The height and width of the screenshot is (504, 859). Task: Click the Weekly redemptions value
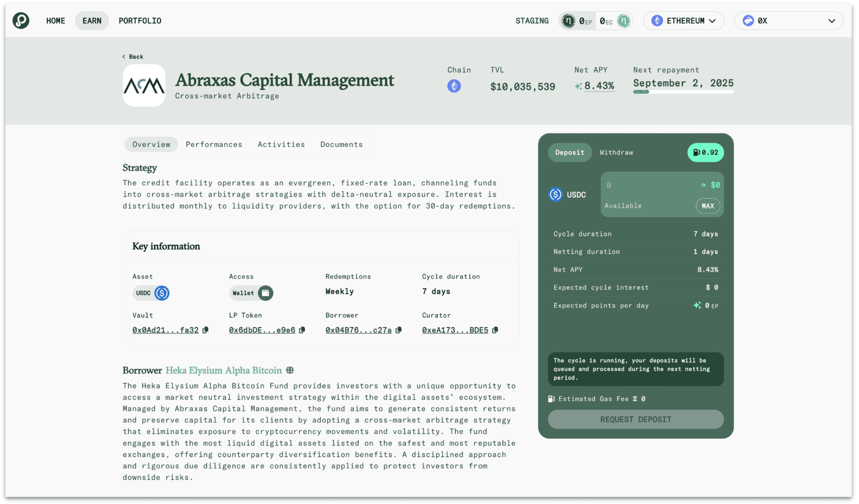(340, 291)
